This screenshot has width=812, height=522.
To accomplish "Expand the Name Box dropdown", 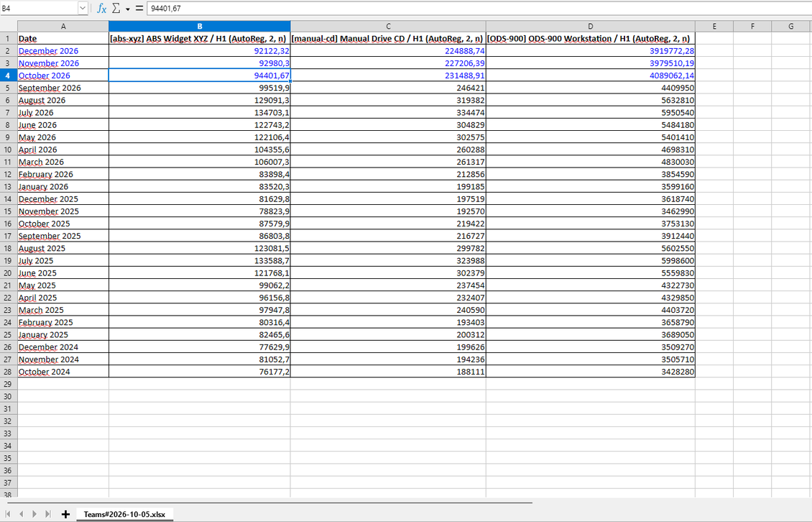I will pyautogui.click(x=83, y=9).
